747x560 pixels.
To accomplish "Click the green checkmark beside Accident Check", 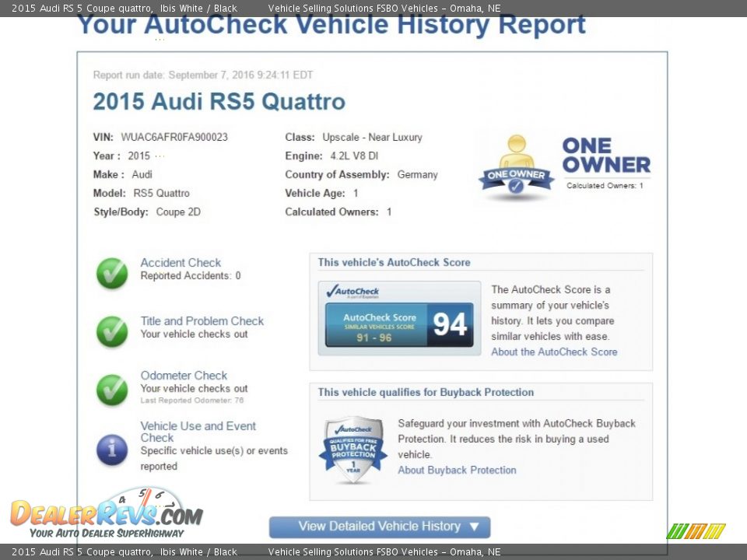I will coord(112,273).
